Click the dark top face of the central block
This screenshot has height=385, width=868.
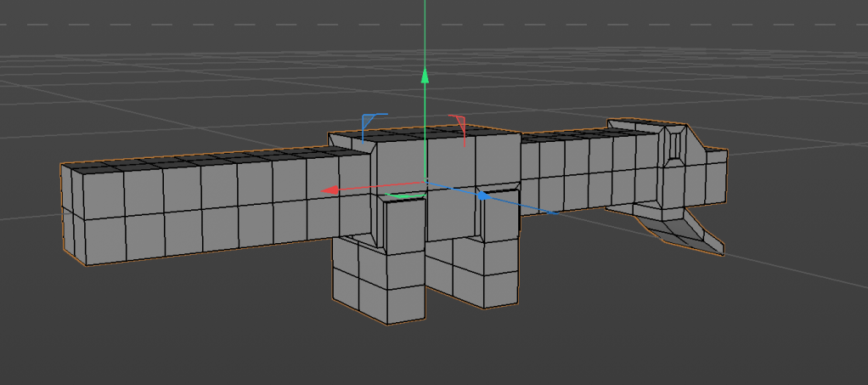tap(425, 134)
